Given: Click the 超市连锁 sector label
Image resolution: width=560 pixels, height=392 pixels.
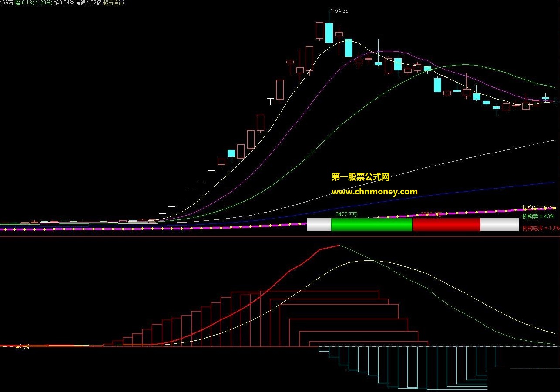Looking at the screenshot, I should pyautogui.click(x=113, y=3).
